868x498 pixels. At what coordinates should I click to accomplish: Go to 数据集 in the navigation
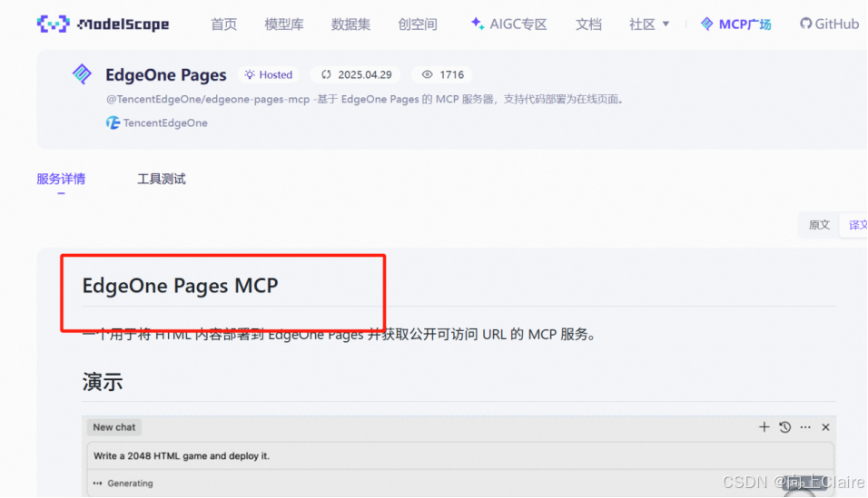tap(350, 24)
